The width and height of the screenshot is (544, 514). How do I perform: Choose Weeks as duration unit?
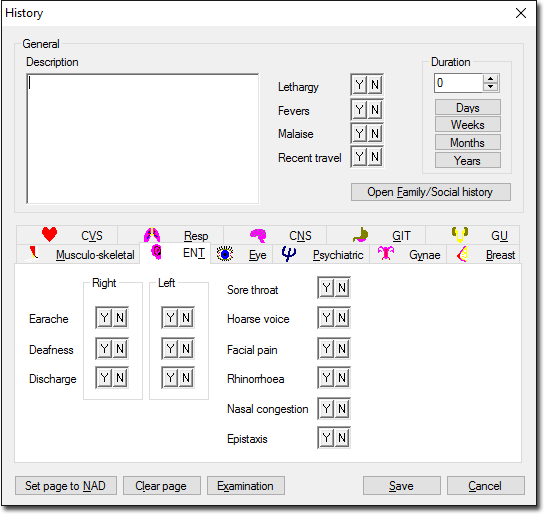(468, 125)
